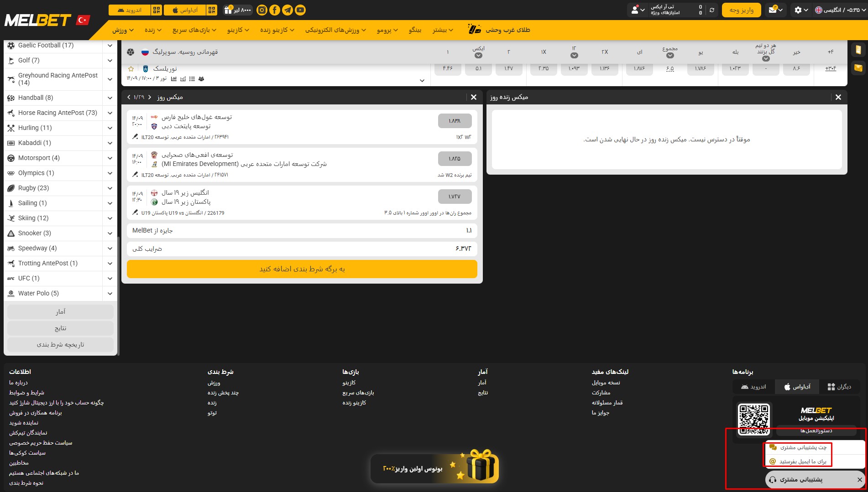
Task: Open the هر دو تیم گل بزنند dropdown
Action: tap(766, 58)
